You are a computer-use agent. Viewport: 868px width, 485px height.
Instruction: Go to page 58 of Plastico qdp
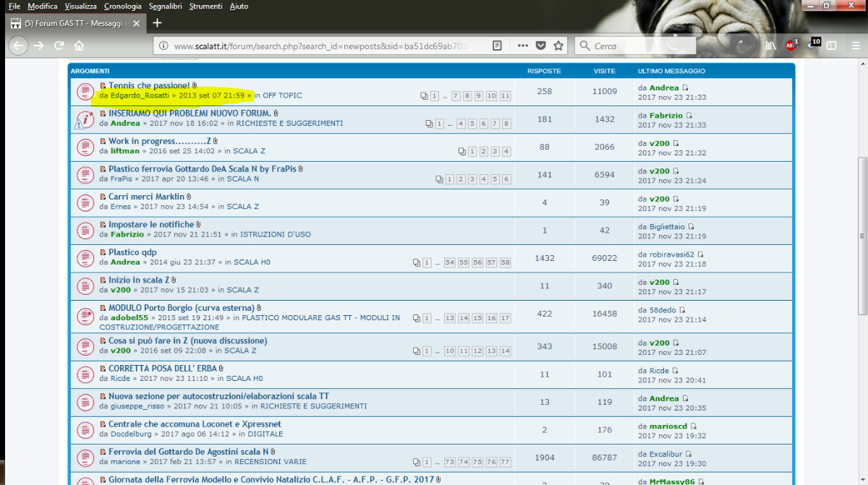click(x=505, y=262)
